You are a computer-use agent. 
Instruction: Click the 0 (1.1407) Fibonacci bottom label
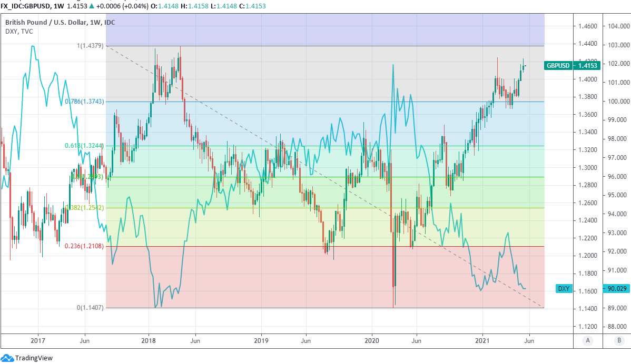(x=91, y=308)
